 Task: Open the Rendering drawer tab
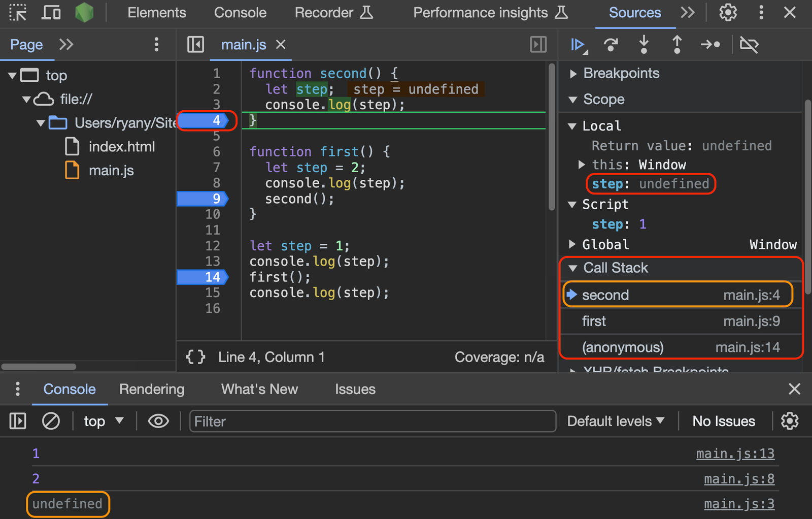151,389
